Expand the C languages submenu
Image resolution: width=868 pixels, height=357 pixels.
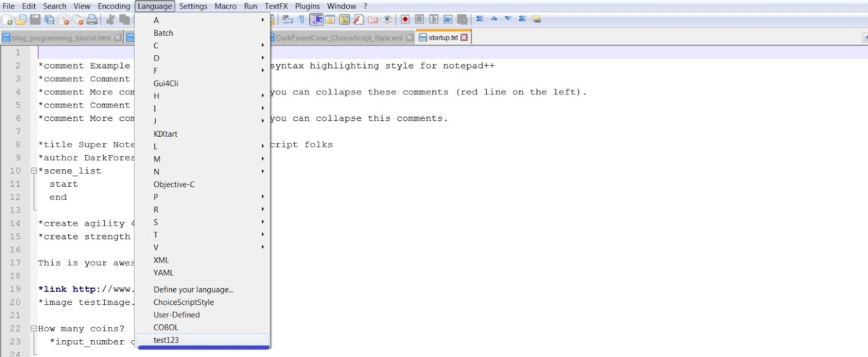(203, 46)
